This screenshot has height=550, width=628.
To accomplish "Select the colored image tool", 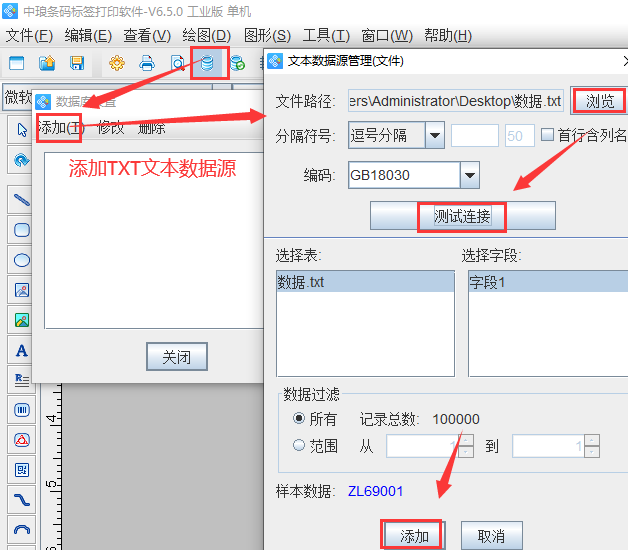I will 22,320.
